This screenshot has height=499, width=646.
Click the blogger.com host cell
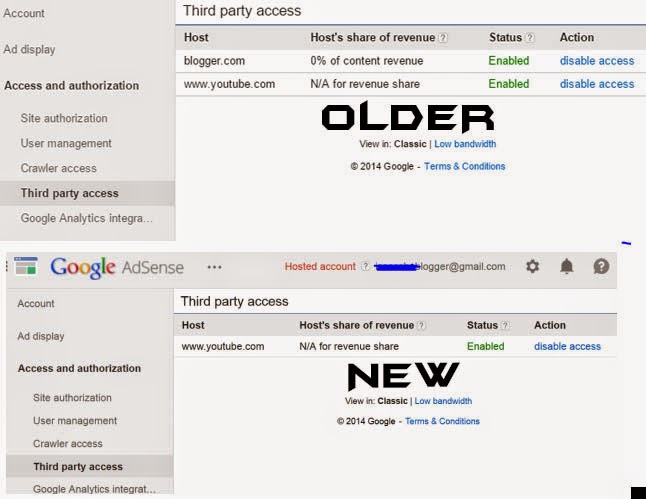(x=214, y=61)
